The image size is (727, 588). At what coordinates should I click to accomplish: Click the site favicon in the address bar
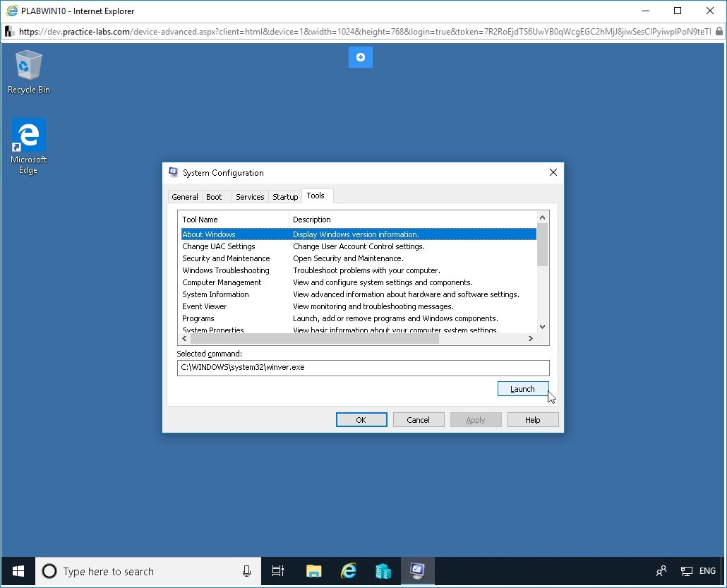point(9,32)
